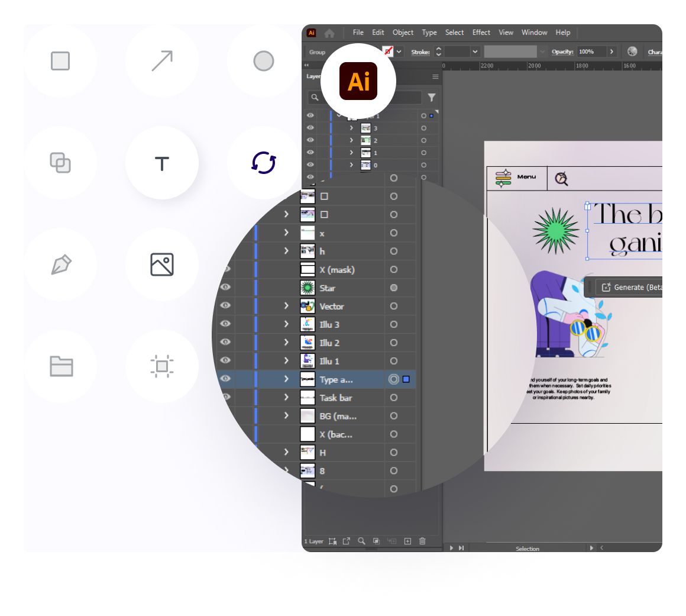Toggle visibility of the Vector layer
Image resolution: width=686 pixels, height=616 pixels.
(225, 306)
